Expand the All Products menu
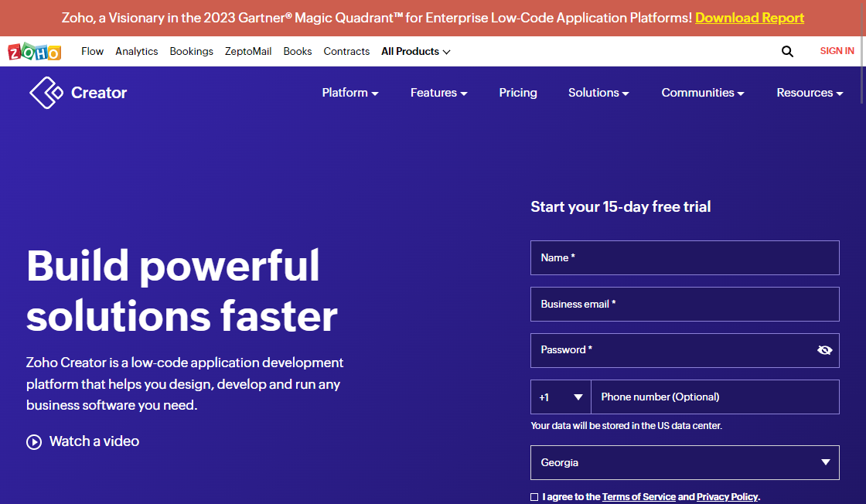866x504 pixels. (x=415, y=52)
